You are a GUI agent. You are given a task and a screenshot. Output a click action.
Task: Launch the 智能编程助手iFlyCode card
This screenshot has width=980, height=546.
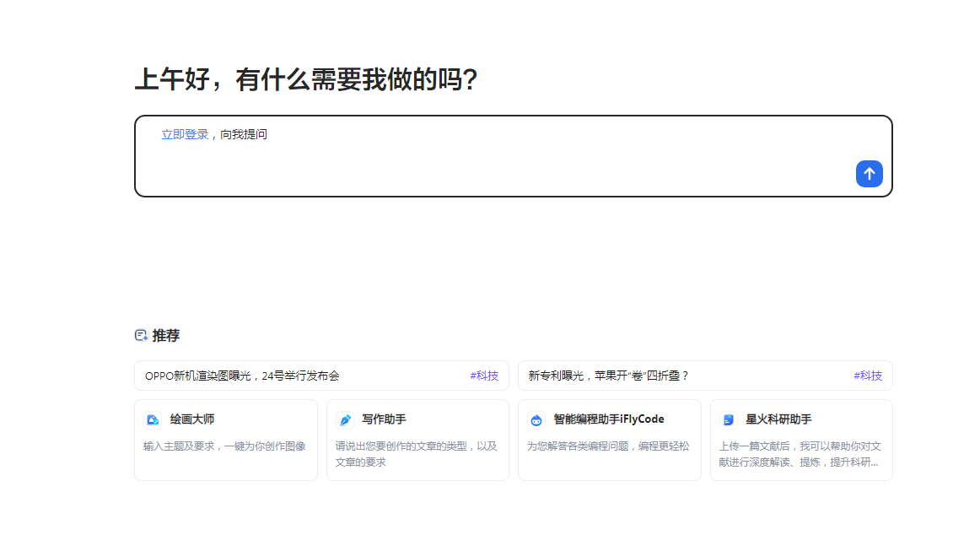point(610,439)
